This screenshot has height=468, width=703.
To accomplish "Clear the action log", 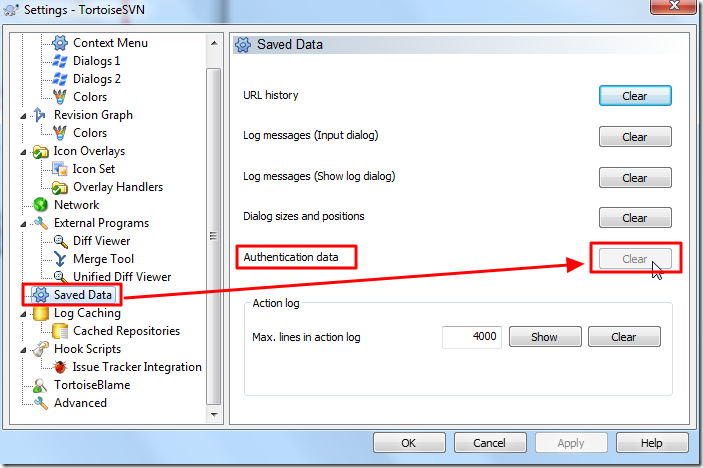I will click(624, 337).
